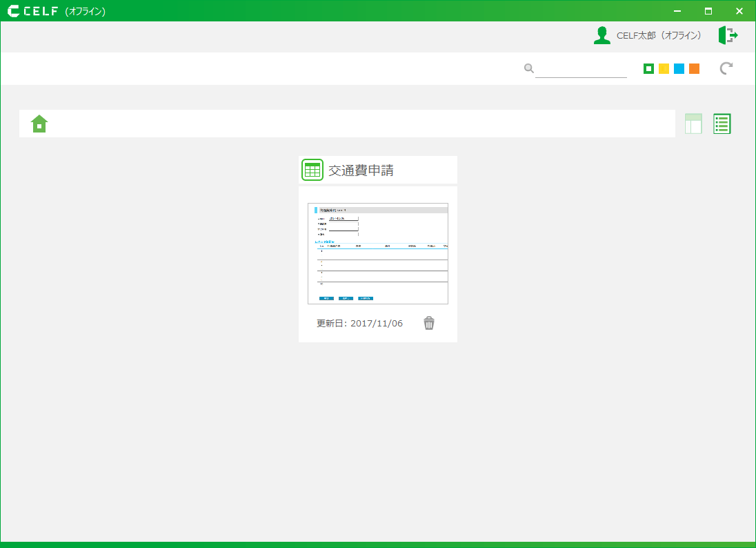This screenshot has height=548, width=756.
Task: Go to the home folder icon
Action: (39, 124)
